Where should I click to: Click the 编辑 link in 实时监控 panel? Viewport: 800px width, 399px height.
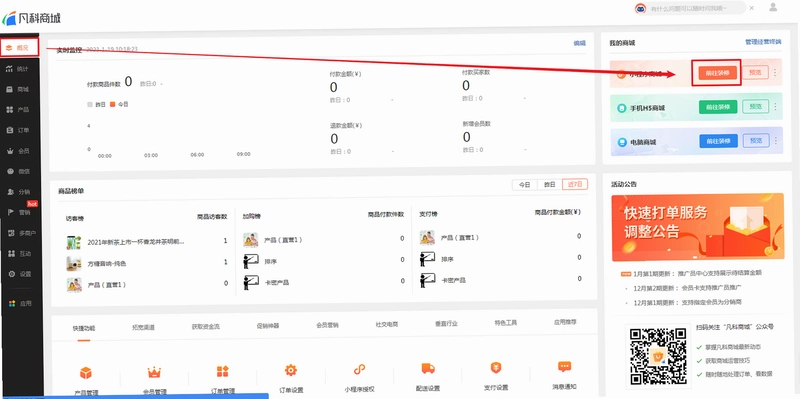pyautogui.click(x=580, y=43)
